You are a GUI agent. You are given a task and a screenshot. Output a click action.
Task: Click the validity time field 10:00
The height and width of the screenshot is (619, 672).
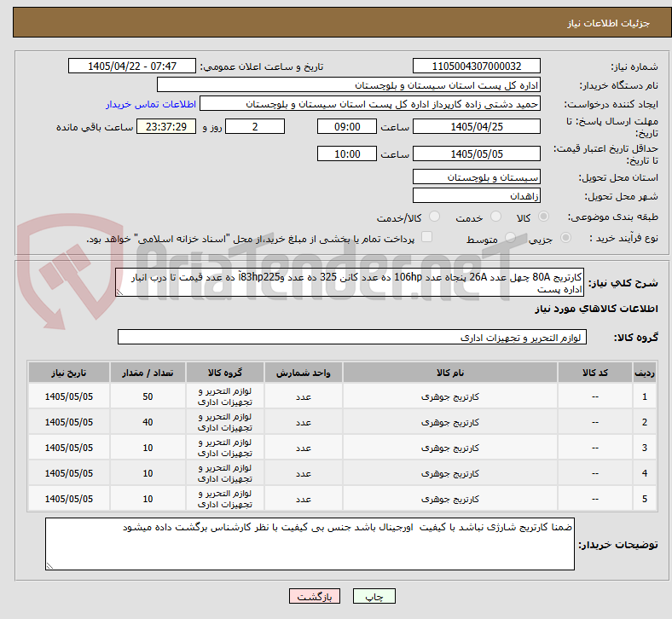point(347,153)
